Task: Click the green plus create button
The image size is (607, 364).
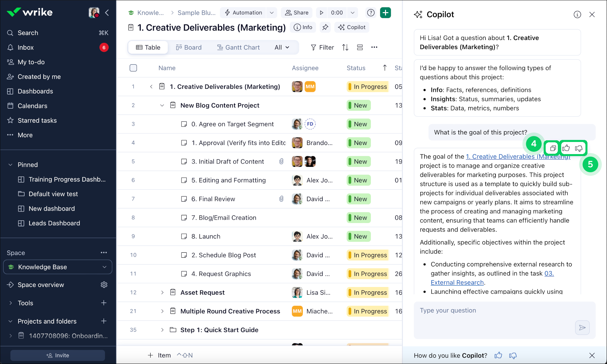Action: coord(385,13)
